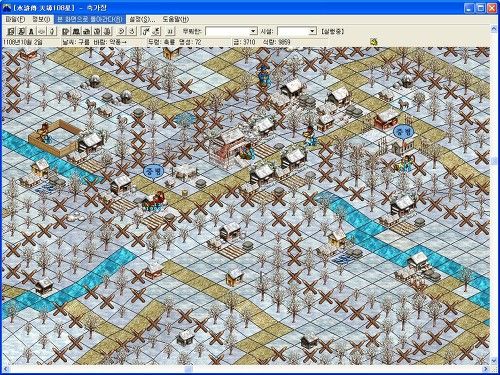Viewport: 500px width, 375px height.
Task: Open the 시설 dropdown arrow
Action: pos(312,31)
